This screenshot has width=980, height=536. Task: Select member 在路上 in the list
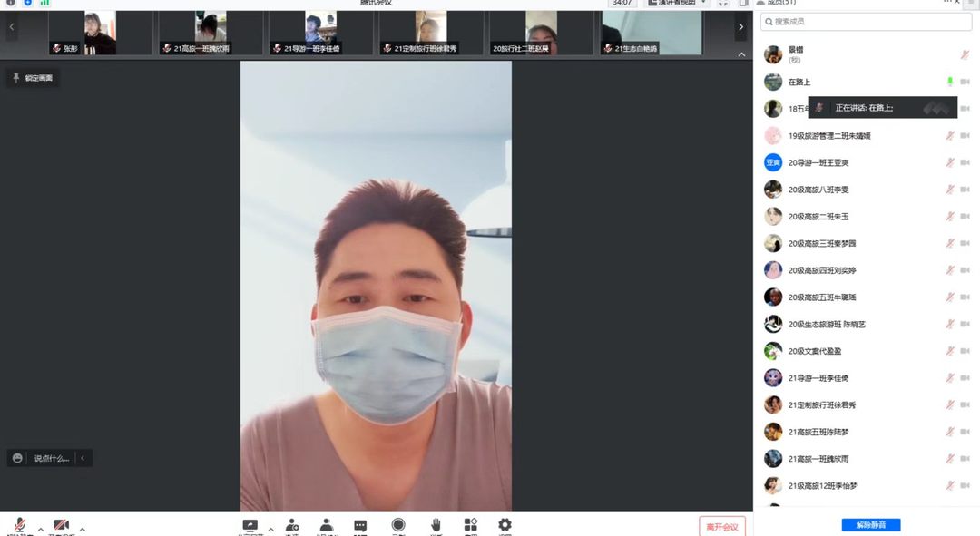tap(867, 82)
